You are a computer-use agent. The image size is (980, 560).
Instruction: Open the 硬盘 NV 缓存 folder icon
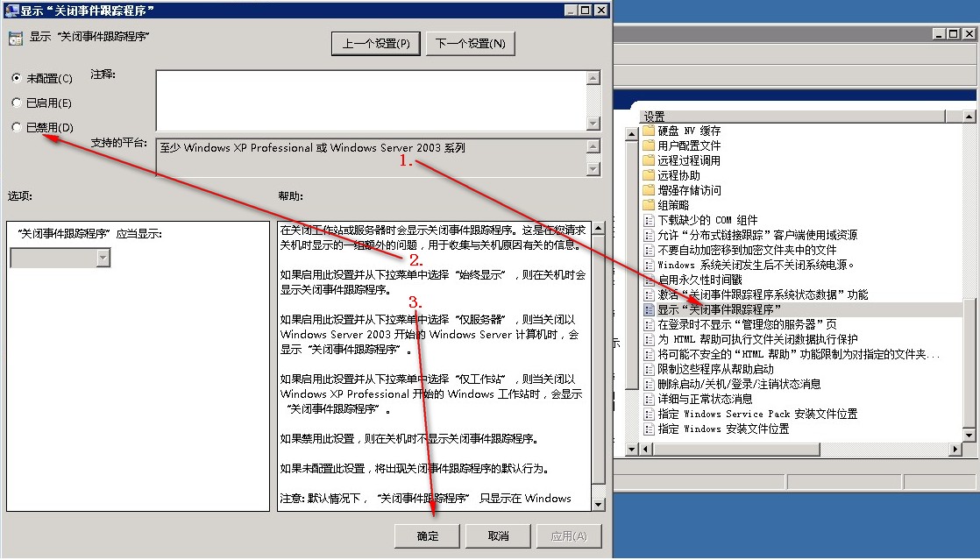tap(649, 130)
